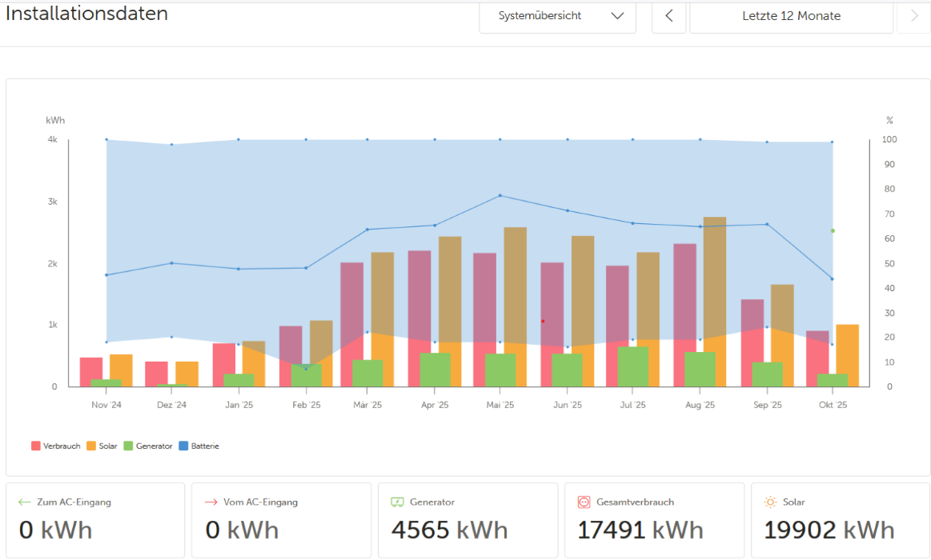Screen dimensions: 931x560
Task: Click the Jul '25 green Generator bar
Action: pos(632,366)
